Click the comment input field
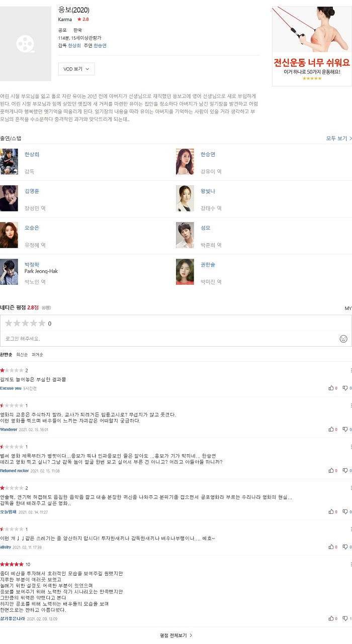The height and width of the screenshot is (644, 352). [171, 339]
